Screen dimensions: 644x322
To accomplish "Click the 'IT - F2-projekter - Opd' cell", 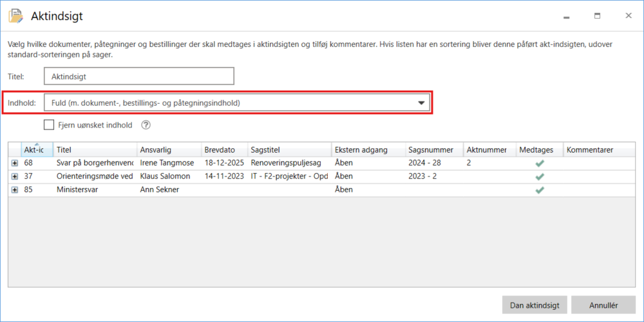I will 290,176.
